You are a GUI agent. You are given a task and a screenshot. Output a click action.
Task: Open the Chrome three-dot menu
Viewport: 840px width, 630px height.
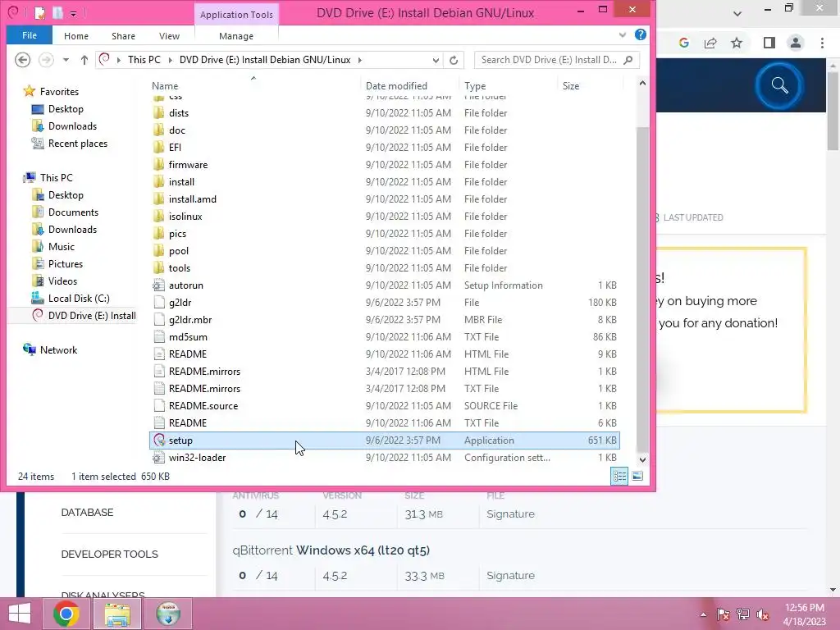(x=822, y=43)
